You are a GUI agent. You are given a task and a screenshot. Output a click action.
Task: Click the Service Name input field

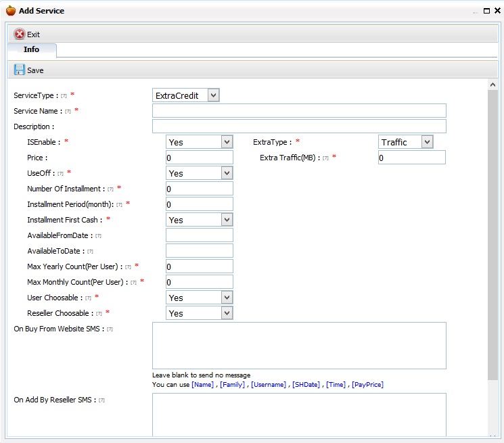click(299, 110)
